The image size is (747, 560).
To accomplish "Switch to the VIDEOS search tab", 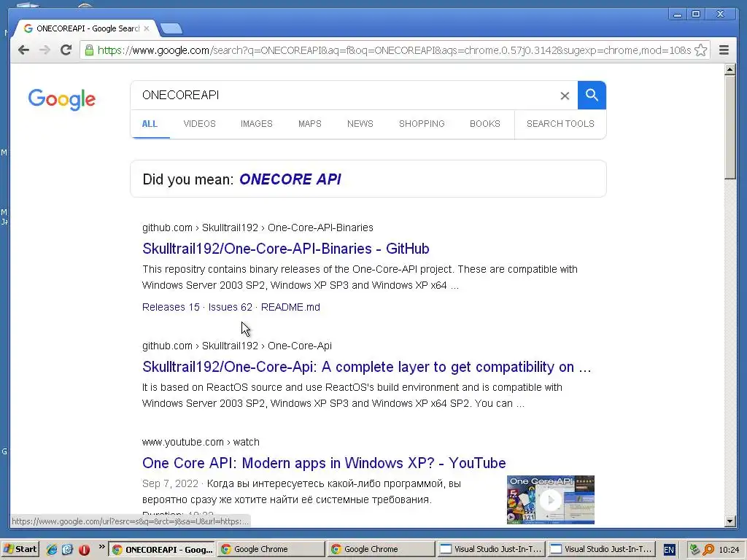I will click(x=199, y=124).
